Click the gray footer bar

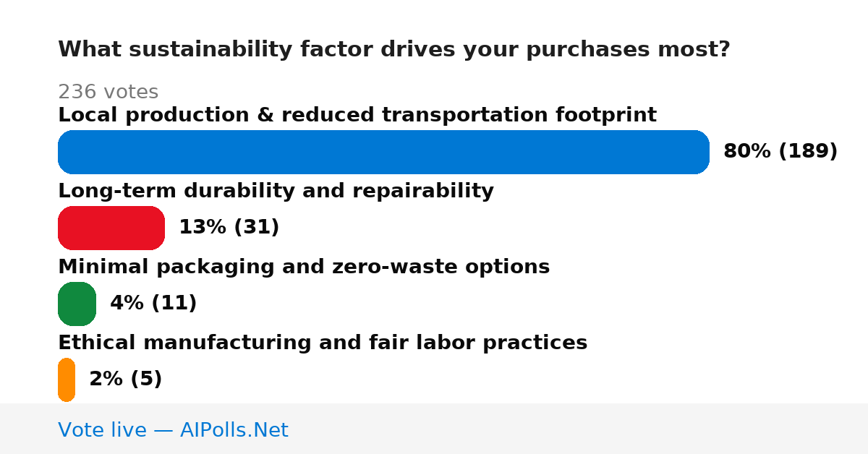(x=434, y=429)
